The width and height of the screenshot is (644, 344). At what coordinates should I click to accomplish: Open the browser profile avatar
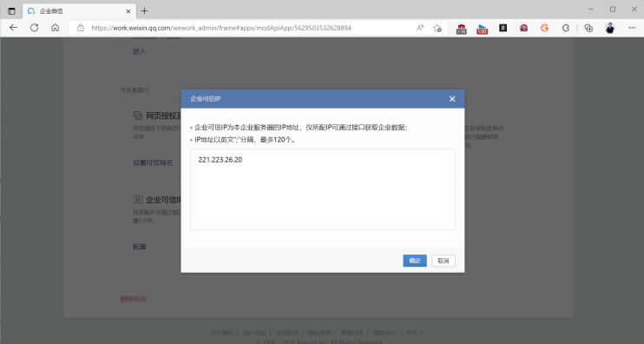610,28
